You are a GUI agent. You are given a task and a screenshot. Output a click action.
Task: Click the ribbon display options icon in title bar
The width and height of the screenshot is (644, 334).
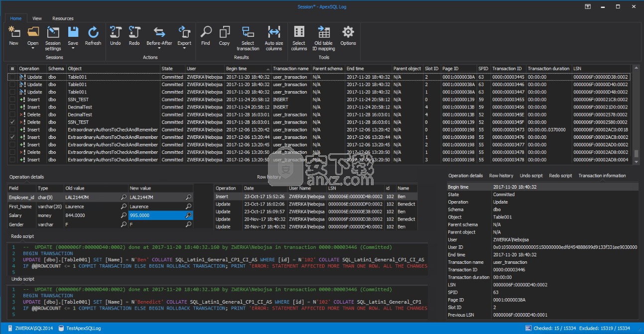[588, 6]
